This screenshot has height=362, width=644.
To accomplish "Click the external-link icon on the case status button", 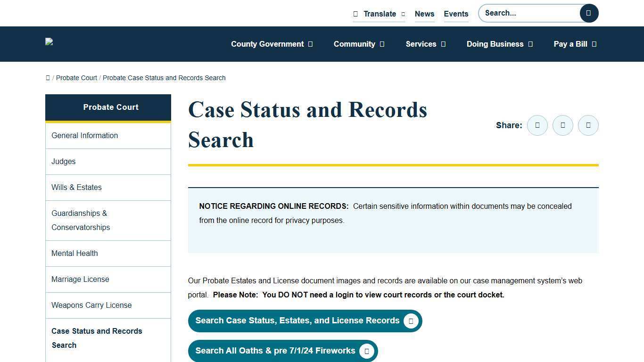I will [x=411, y=321].
